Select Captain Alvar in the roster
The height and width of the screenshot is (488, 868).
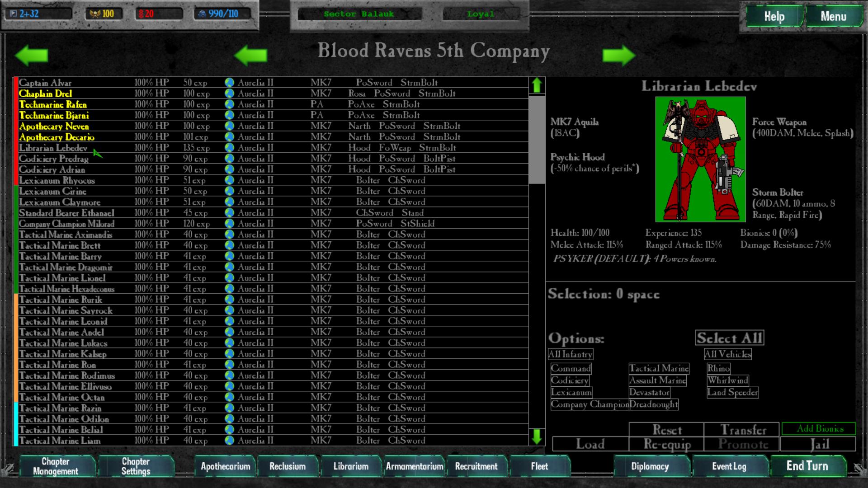tap(273, 83)
